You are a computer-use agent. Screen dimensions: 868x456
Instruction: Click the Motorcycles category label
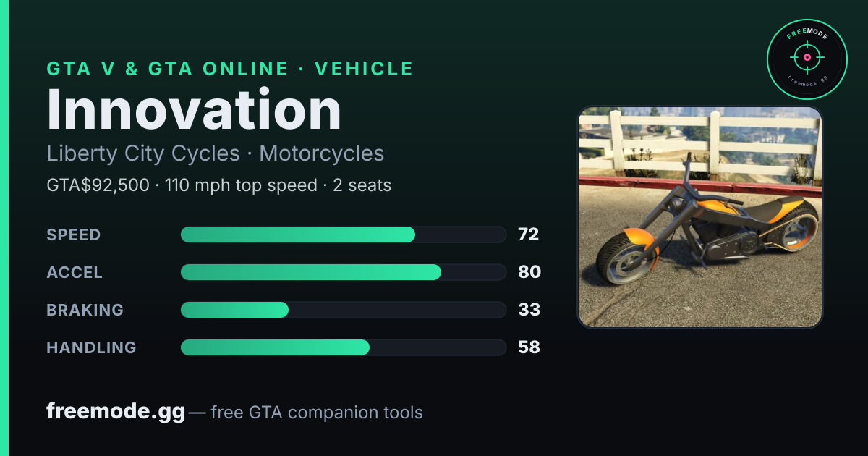click(x=322, y=153)
